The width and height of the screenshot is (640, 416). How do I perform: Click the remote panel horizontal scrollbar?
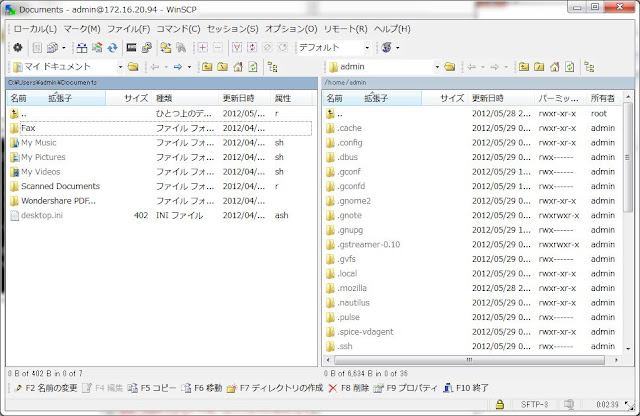tap(469, 360)
